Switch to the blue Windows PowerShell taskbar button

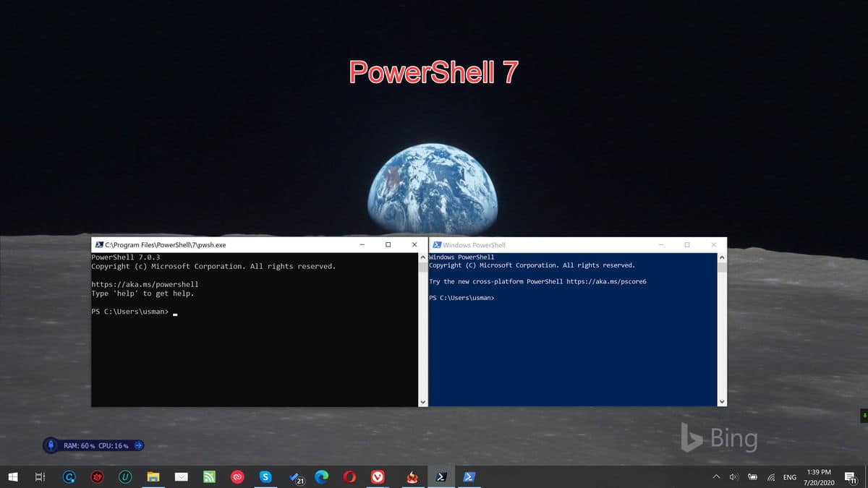(x=469, y=477)
